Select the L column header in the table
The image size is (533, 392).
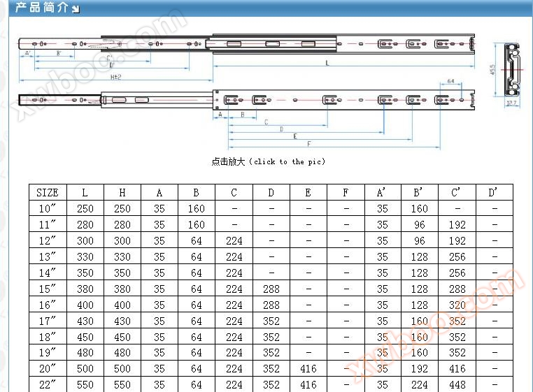(x=85, y=193)
